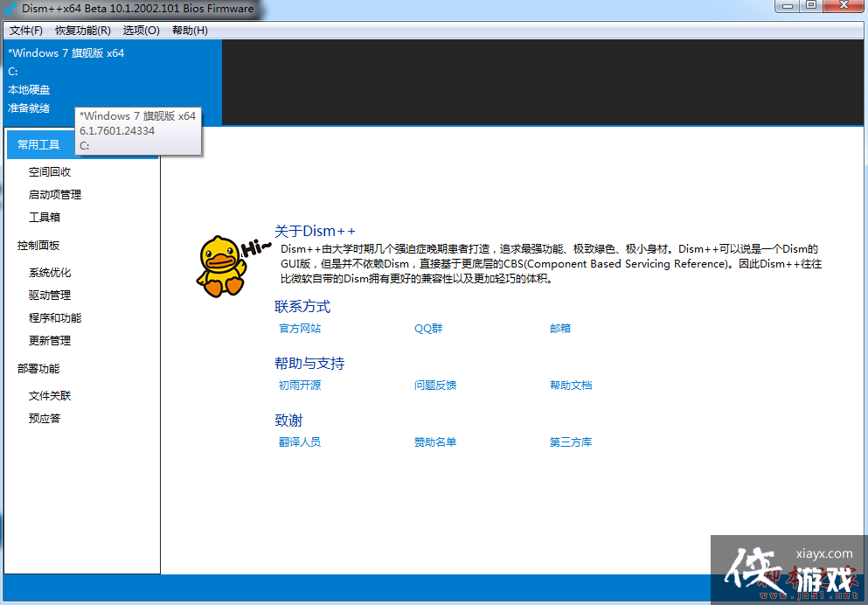Open the 文件(F) menu
The image size is (868, 605).
coord(26,30)
